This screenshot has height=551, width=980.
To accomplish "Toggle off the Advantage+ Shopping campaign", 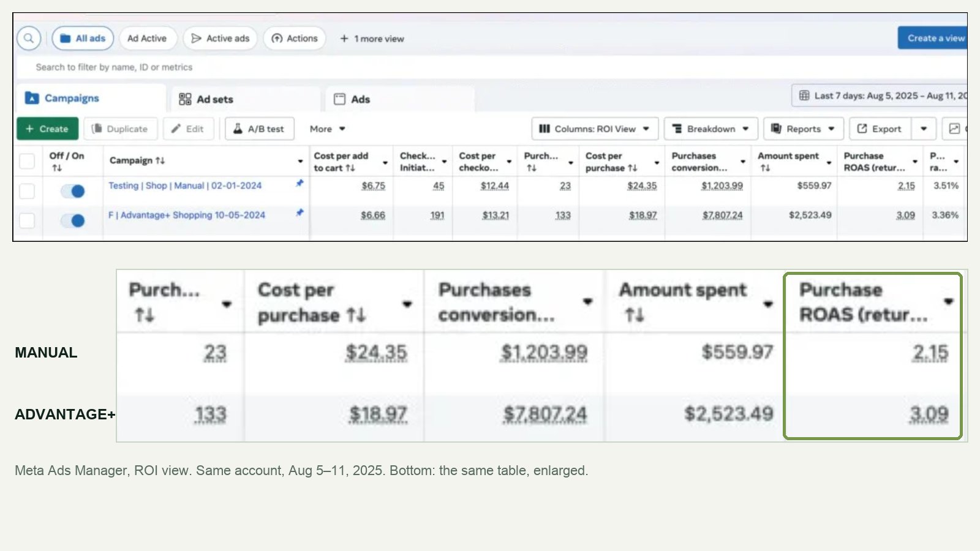I will point(73,220).
